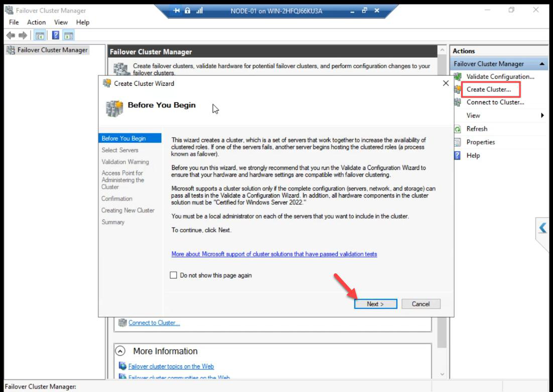
Task: Select 'Creating New Cluster' wizard step
Action: tap(127, 210)
